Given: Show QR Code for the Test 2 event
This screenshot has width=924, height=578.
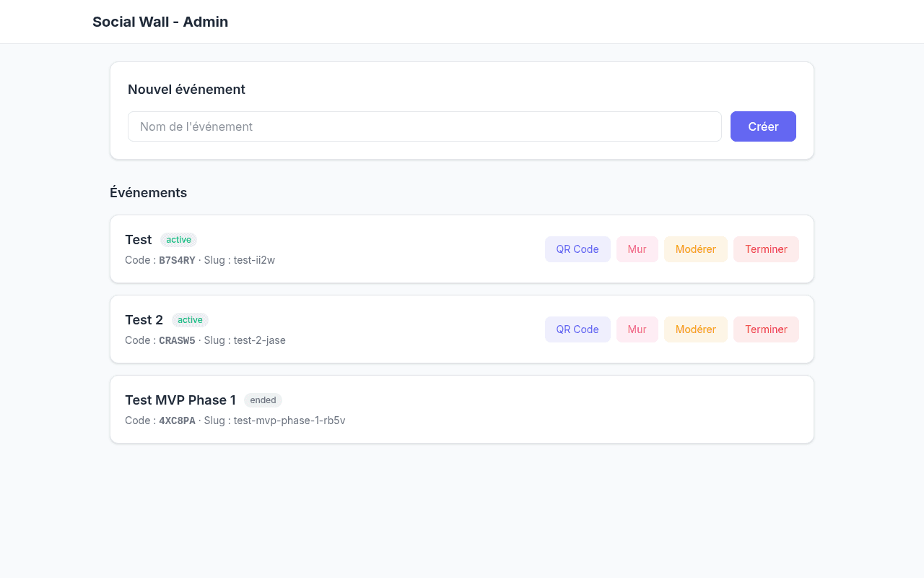Looking at the screenshot, I should click(577, 329).
